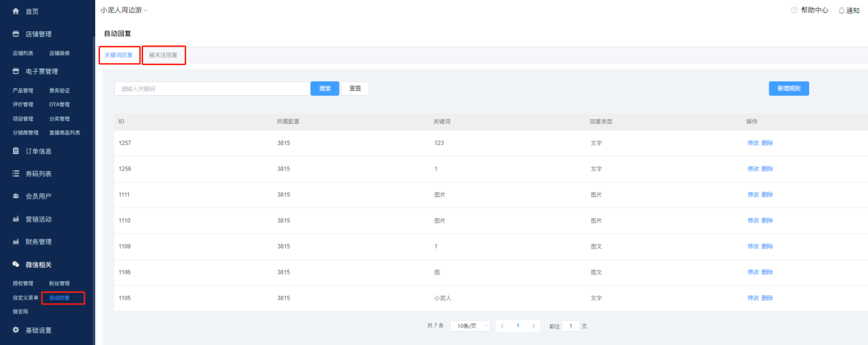This screenshot has width=868, height=345.
Task: Open the 店铺列表 submenu item
Action: pos(23,53)
